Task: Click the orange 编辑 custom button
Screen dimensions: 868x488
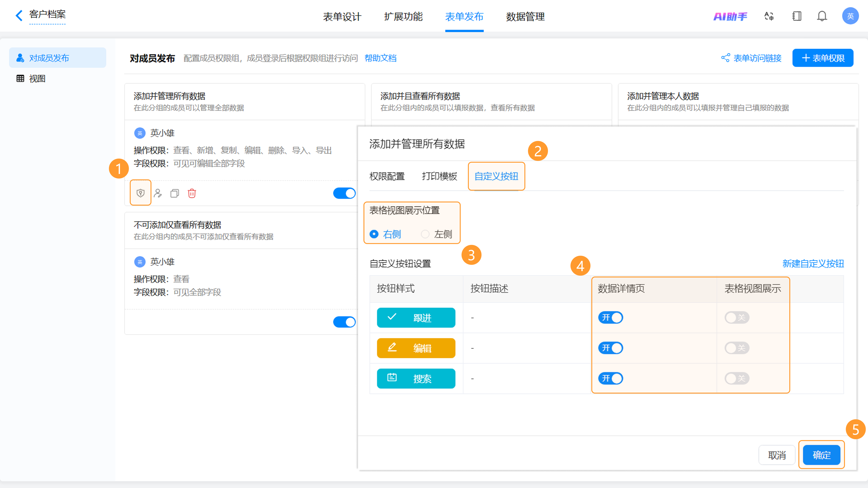Action: [x=416, y=347]
